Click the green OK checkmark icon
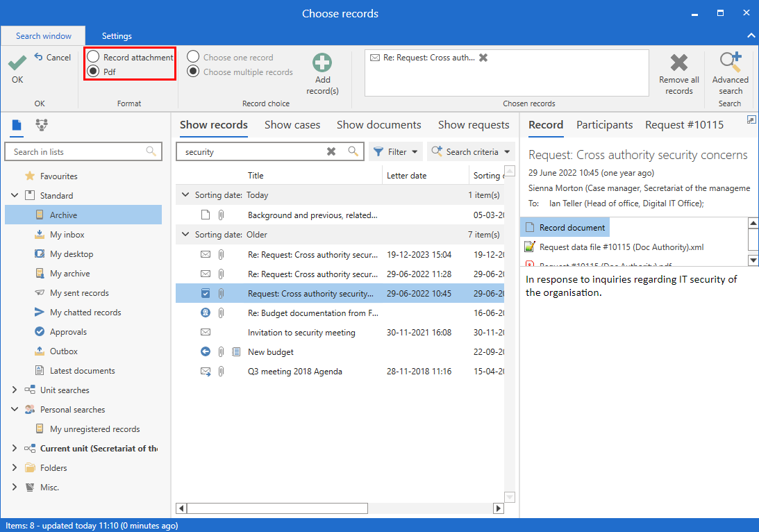The image size is (759, 532). (x=17, y=63)
